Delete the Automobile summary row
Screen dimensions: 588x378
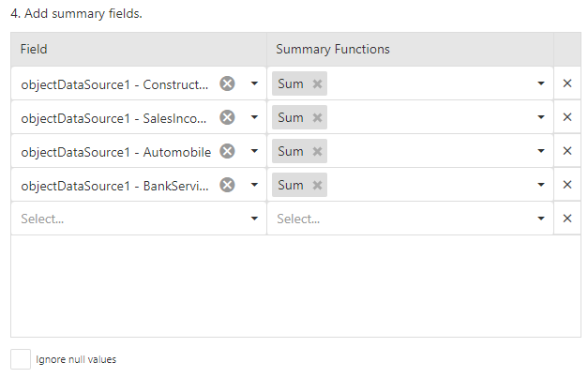click(x=566, y=151)
